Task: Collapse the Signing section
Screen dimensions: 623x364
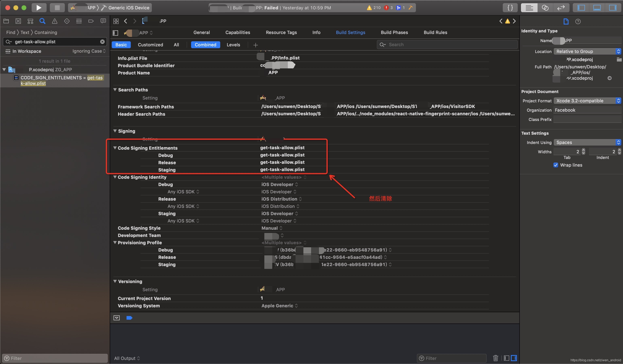Action: pos(115,131)
